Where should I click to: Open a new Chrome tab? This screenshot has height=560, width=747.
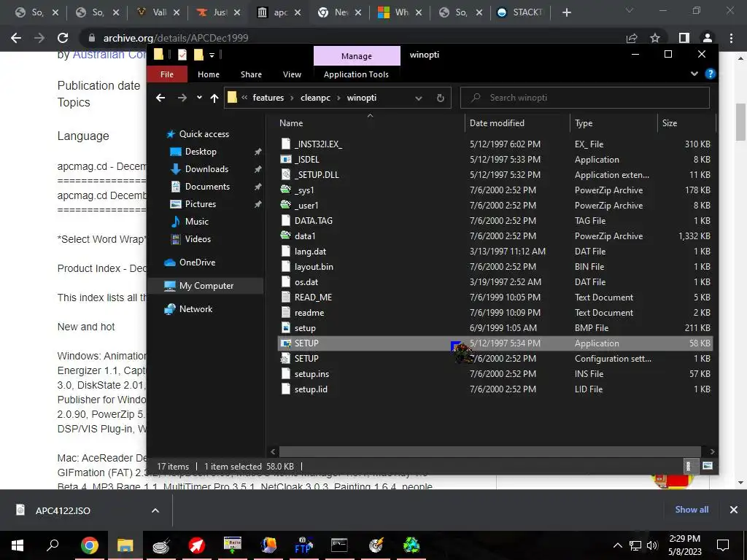click(566, 12)
